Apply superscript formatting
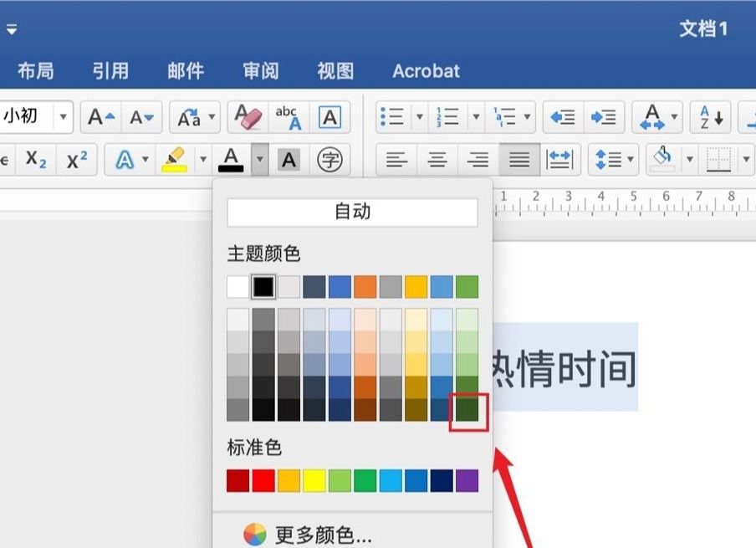The image size is (756, 548). pos(77,159)
